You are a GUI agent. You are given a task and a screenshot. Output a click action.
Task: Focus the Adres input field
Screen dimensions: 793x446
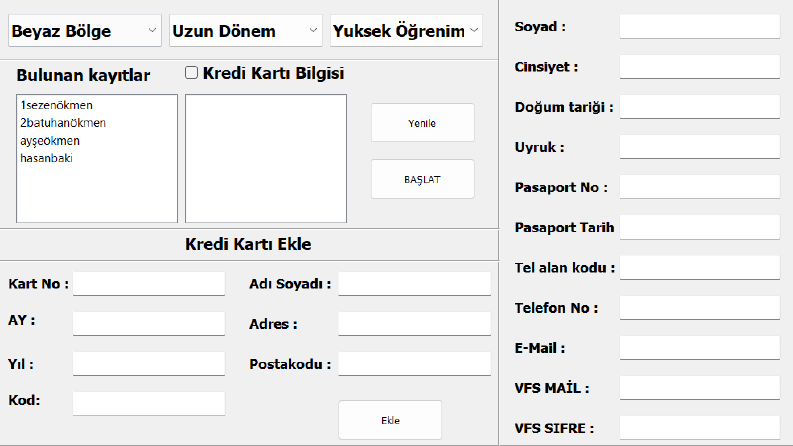415,324
